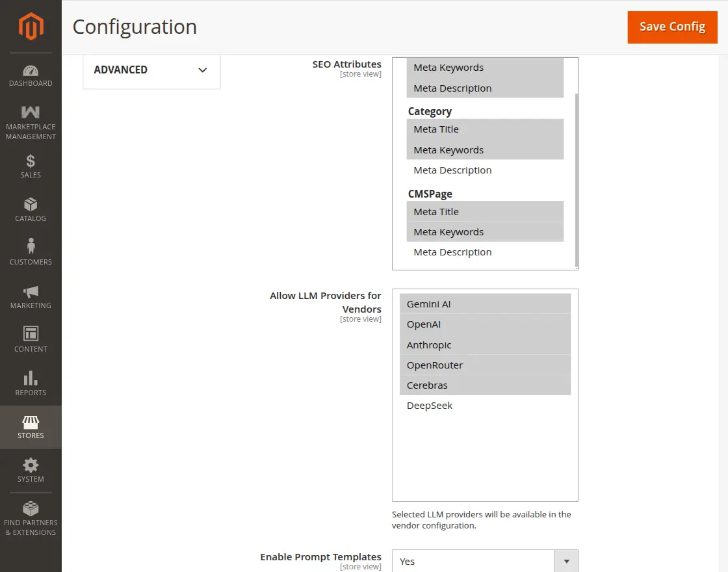Viewport: 728px width, 572px height.
Task: Select CMSPage Meta Title option
Action: (485, 212)
